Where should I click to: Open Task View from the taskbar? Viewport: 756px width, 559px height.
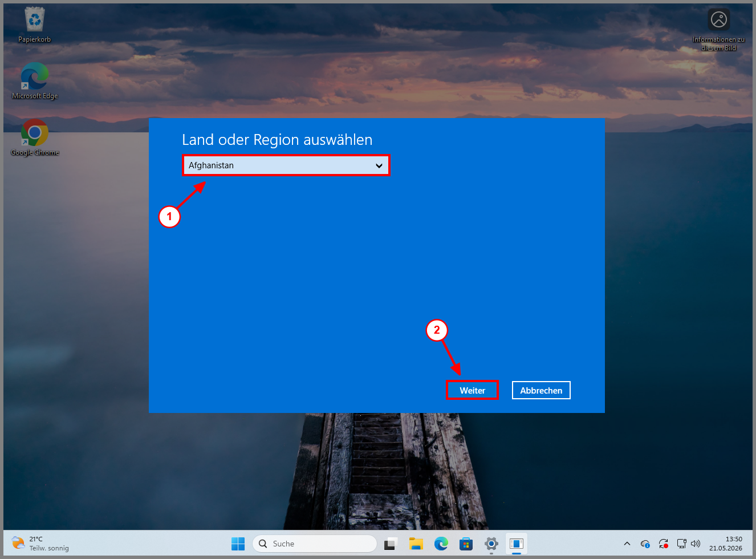(x=390, y=544)
